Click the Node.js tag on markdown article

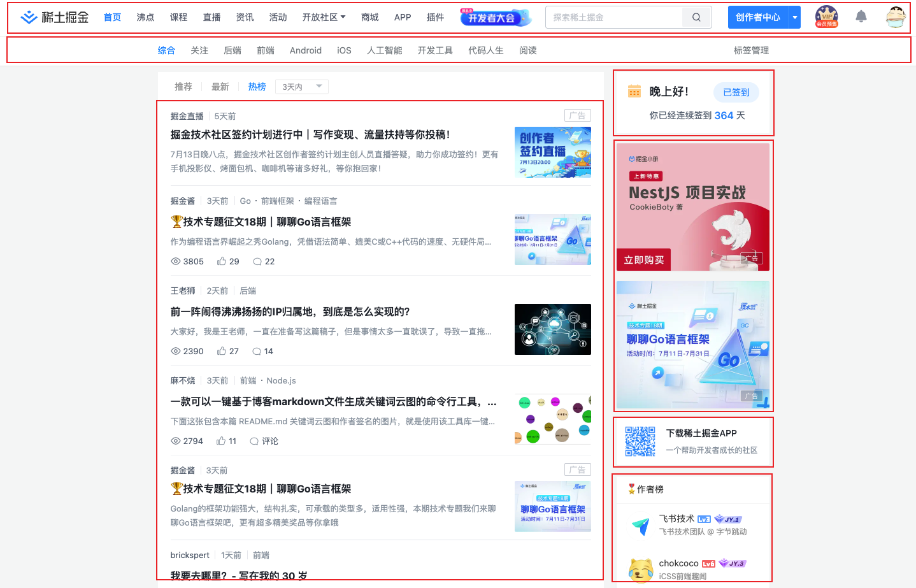pos(281,380)
